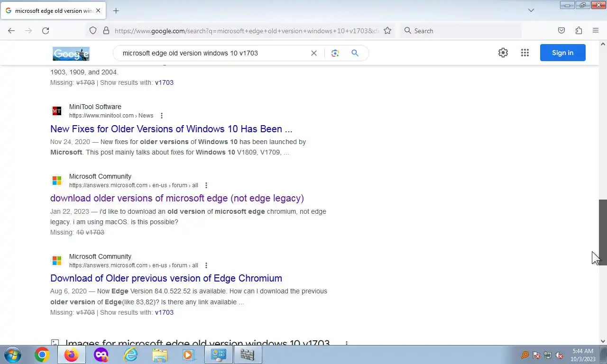Open 'Download of Older previous version of Edge Chromium'

pyautogui.click(x=166, y=278)
